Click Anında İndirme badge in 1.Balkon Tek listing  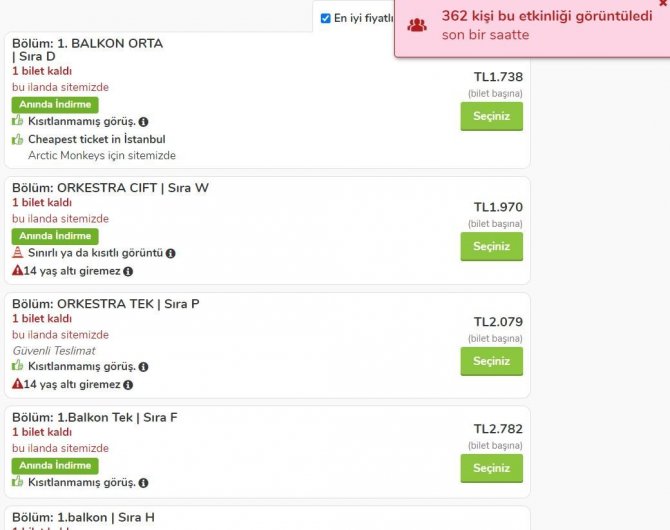(55, 466)
